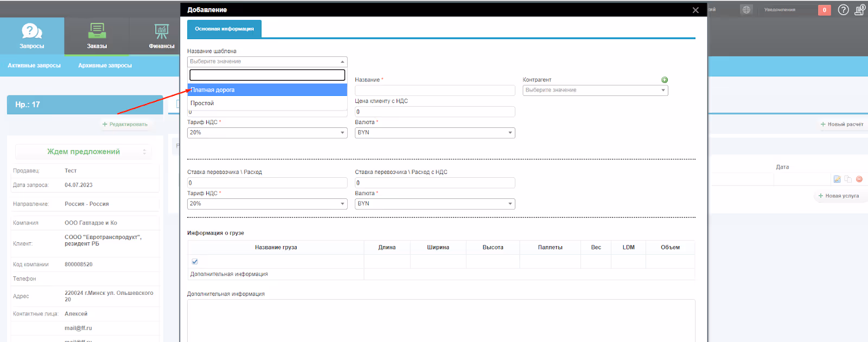Click the green plus icon beside Контрагент
The width and height of the screenshot is (868, 342).
pyautogui.click(x=665, y=80)
